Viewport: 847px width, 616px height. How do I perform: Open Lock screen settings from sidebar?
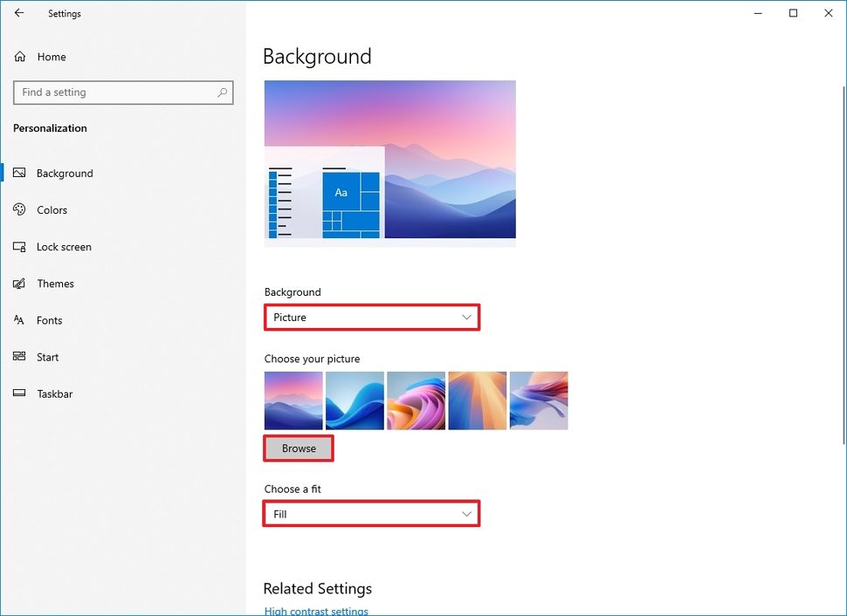(x=19, y=247)
